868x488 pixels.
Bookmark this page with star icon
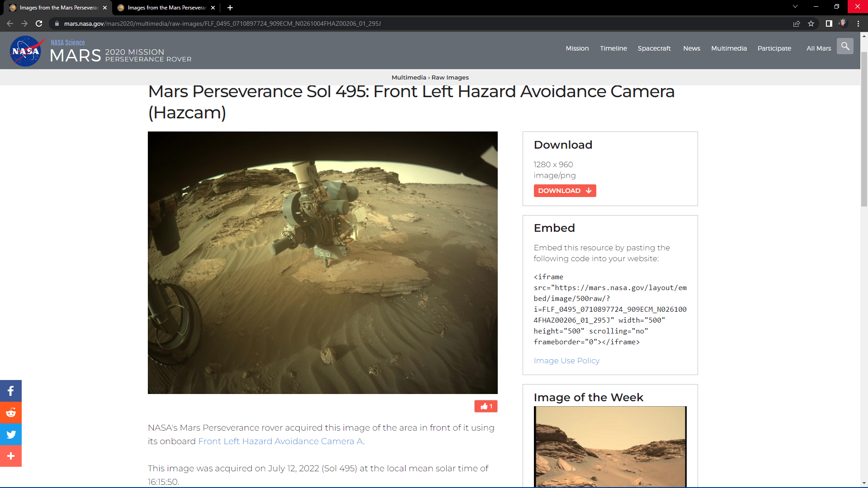811,23
